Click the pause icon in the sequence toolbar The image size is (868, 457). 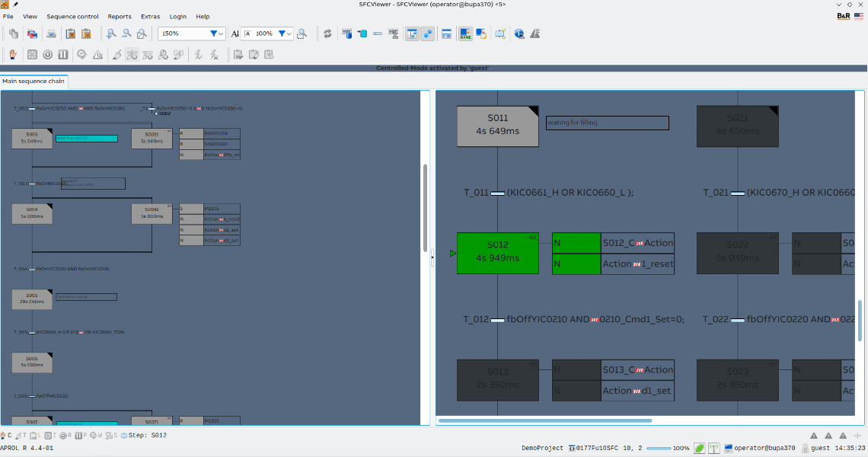63,54
